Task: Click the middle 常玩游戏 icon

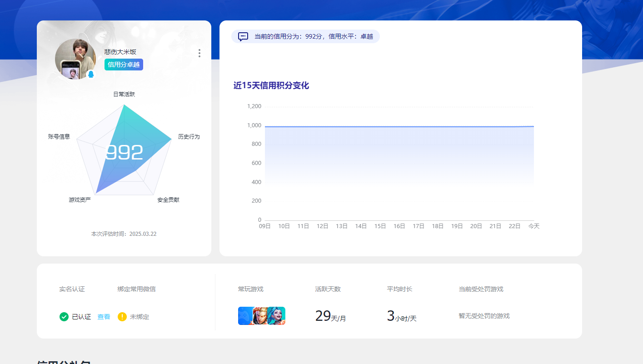Action: pos(260,316)
